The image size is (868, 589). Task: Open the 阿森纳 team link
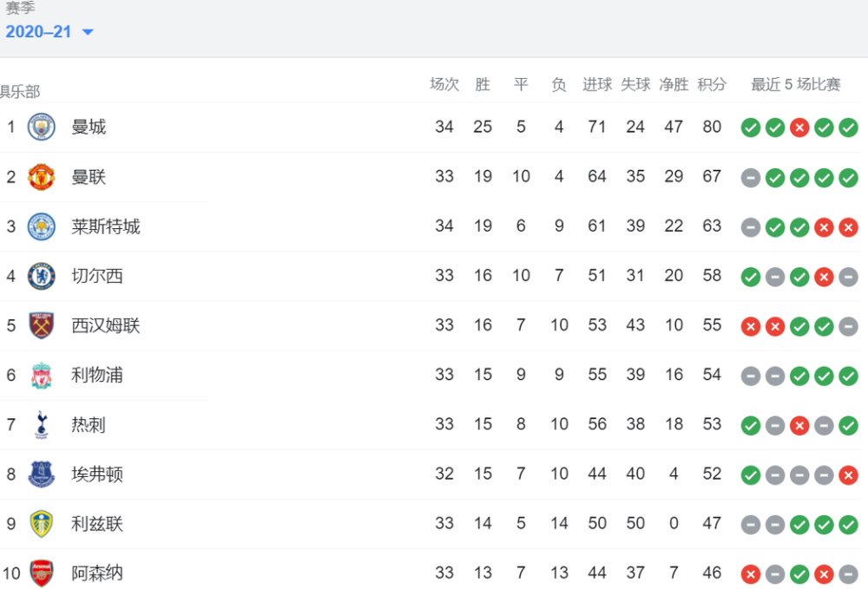pyautogui.click(x=97, y=573)
